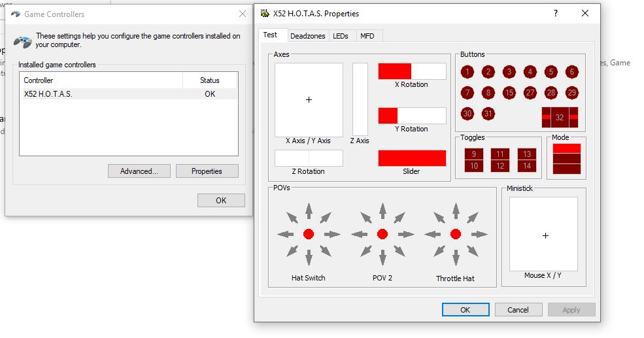Screen dimensions: 644x338
Task: Click the Z Axis vertical bar
Action: pyautogui.click(x=360, y=99)
